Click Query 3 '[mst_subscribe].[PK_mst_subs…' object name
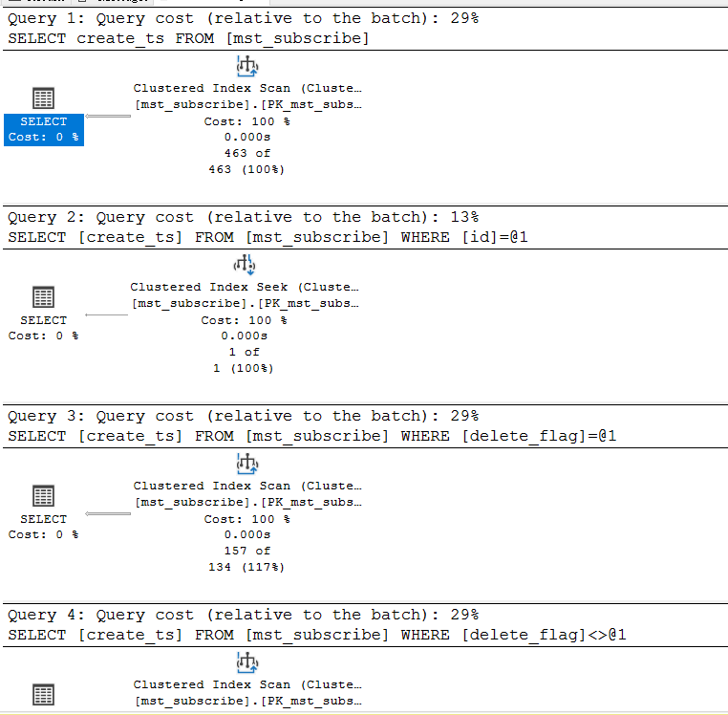Screen dimensions: 728x715 pyautogui.click(x=248, y=502)
